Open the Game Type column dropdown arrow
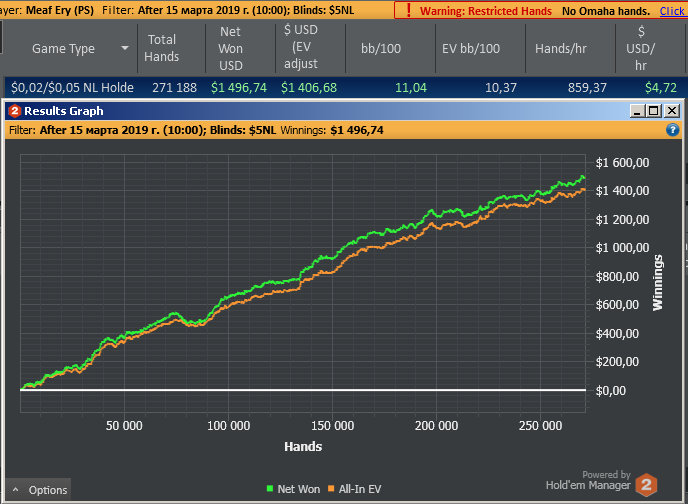This screenshot has height=504, width=688. (125, 48)
